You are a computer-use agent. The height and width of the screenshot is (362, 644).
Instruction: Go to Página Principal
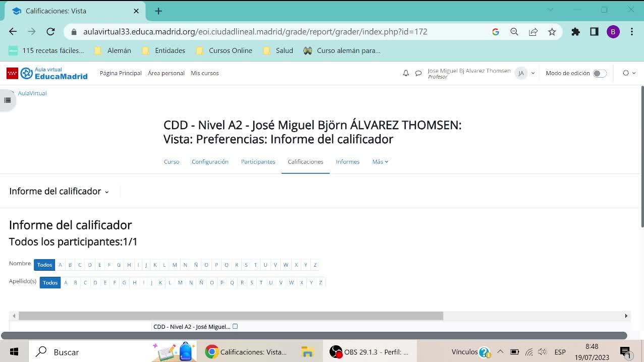(x=121, y=73)
